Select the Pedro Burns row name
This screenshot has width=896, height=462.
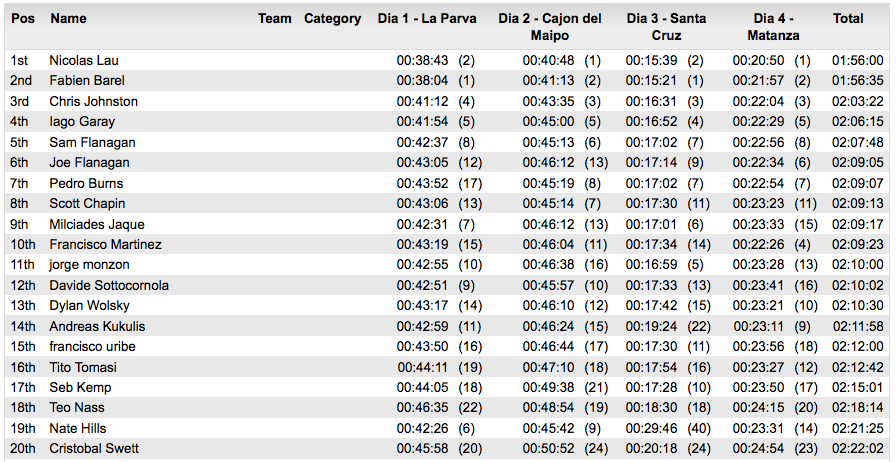tap(86, 184)
